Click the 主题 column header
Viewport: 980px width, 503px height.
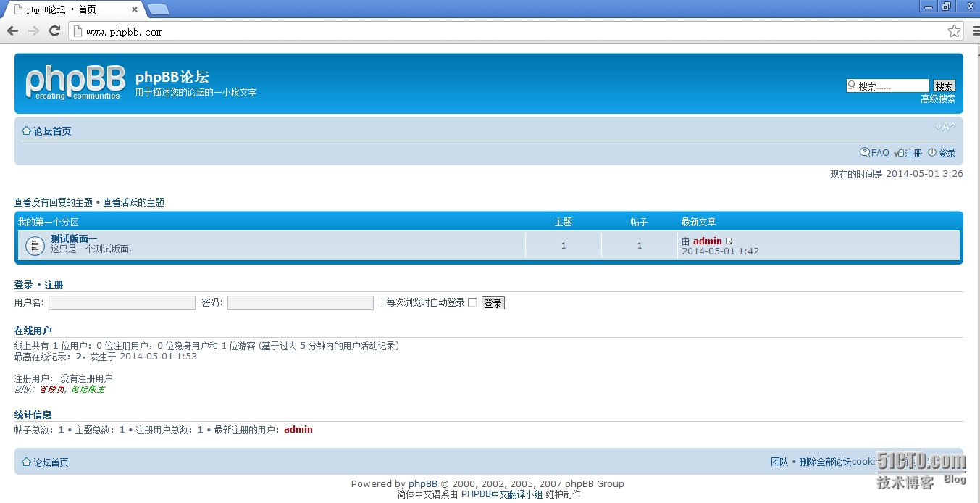tap(564, 222)
